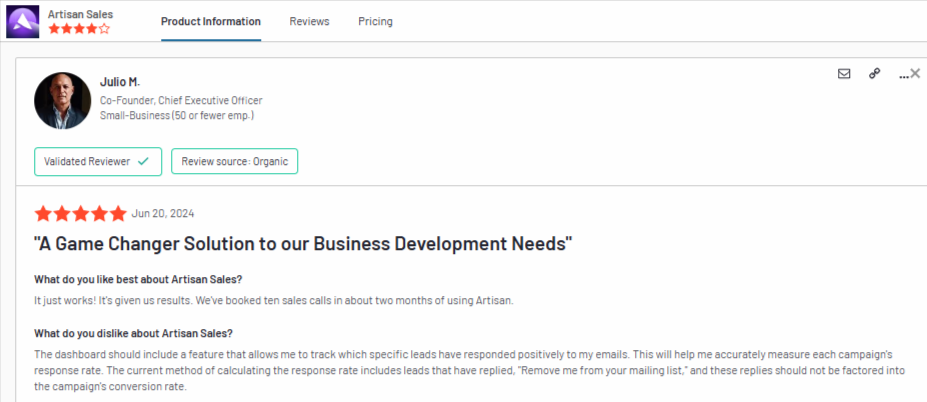Open the Product Information tab
Screen dimensions: 927x402
click(x=210, y=21)
